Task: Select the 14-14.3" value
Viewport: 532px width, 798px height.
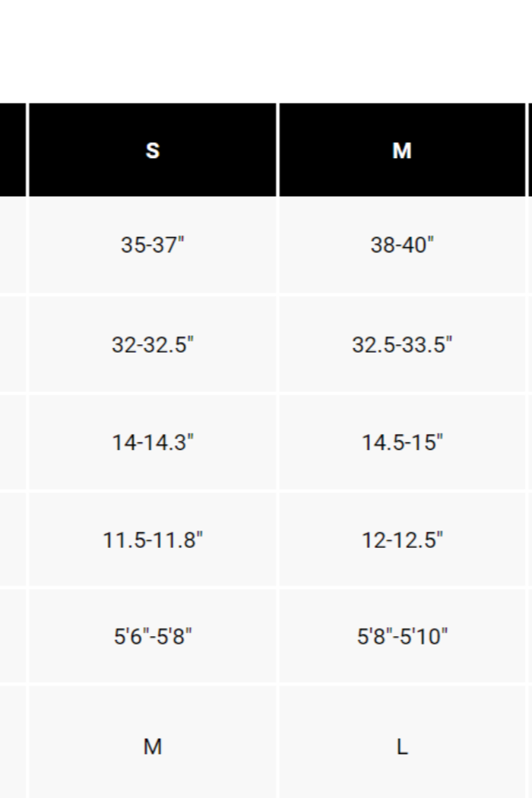Action: click(x=153, y=442)
